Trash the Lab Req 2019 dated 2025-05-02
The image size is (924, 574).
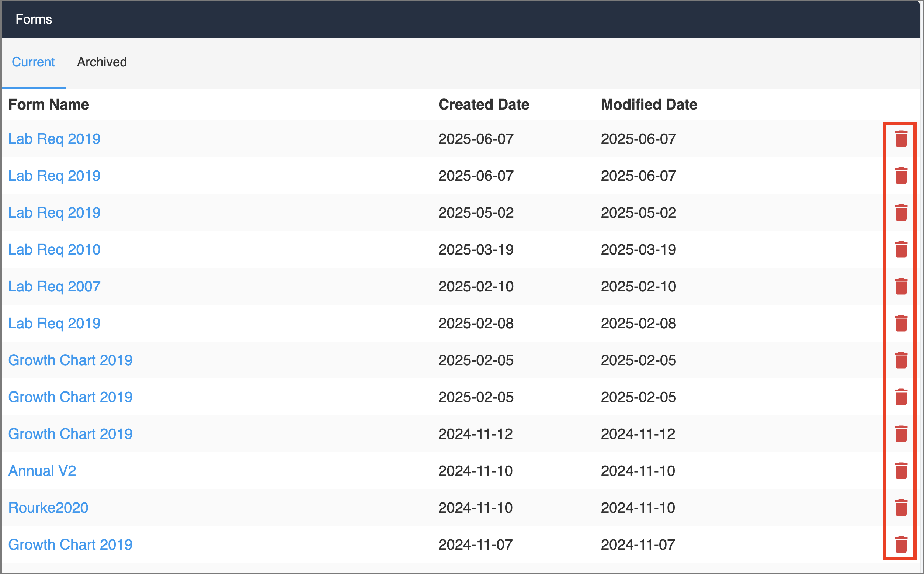pos(900,213)
